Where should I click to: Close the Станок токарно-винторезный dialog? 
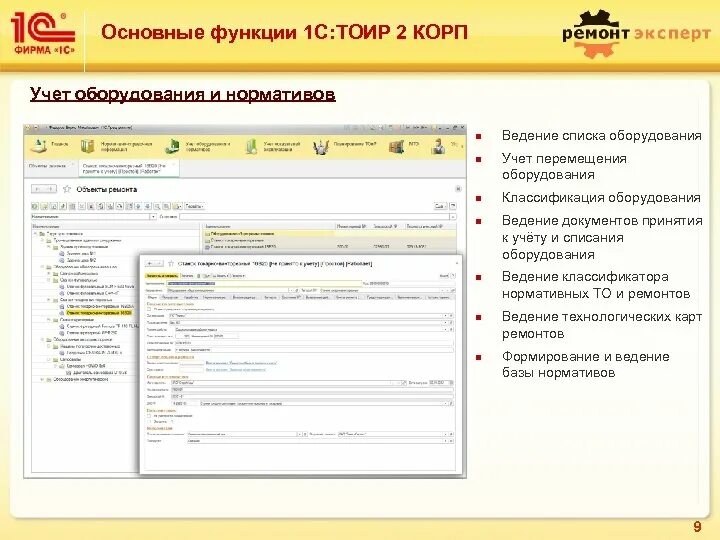pos(456,263)
